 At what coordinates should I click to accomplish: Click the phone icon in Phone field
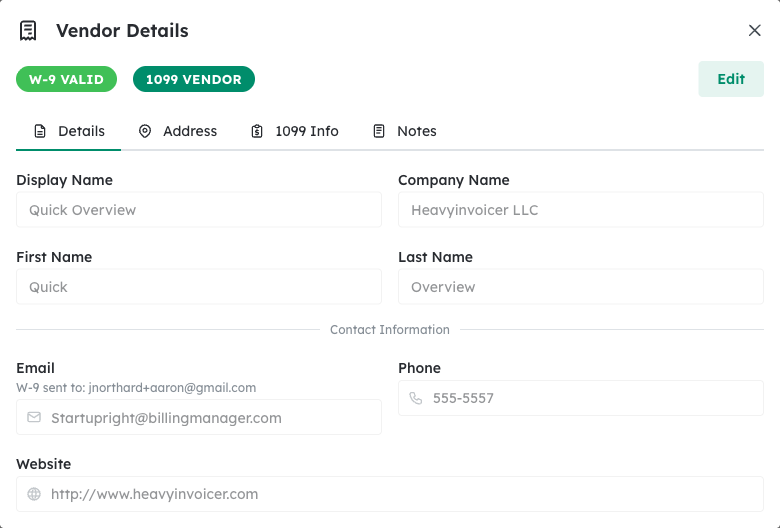click(416, 398)
